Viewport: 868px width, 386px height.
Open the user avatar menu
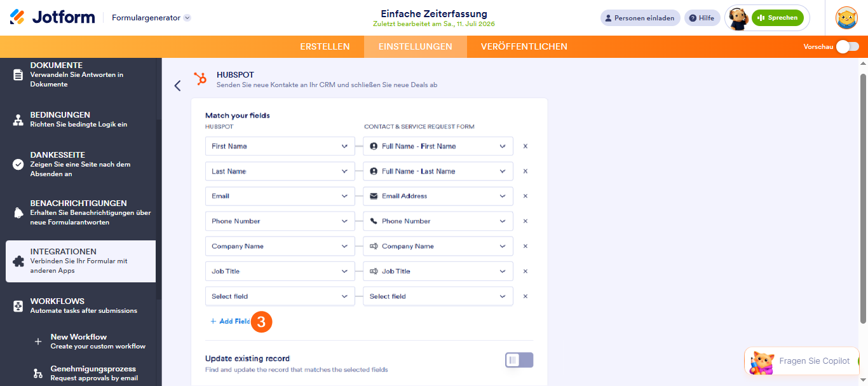click(x=846, y=18)
